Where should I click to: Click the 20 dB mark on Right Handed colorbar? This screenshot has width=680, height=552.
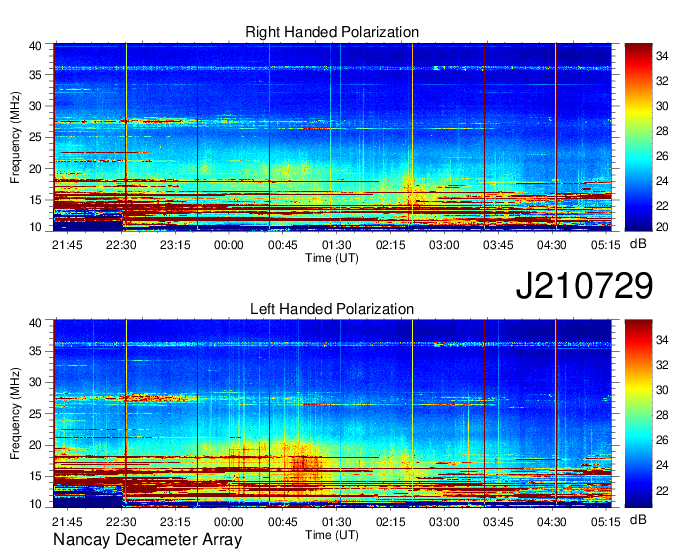pyautogui.click(x=662, y=227)
